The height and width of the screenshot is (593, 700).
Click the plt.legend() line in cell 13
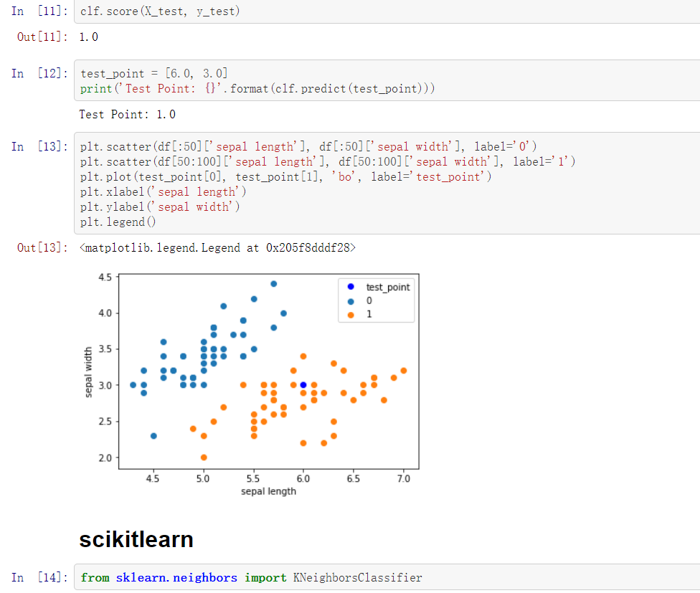pos(118,222)
